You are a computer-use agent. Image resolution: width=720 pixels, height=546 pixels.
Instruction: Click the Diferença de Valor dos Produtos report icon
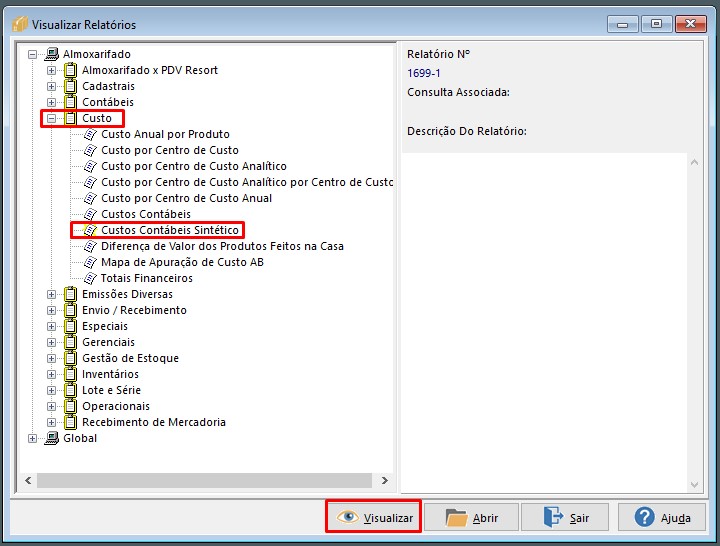click(x=90, y=246)
